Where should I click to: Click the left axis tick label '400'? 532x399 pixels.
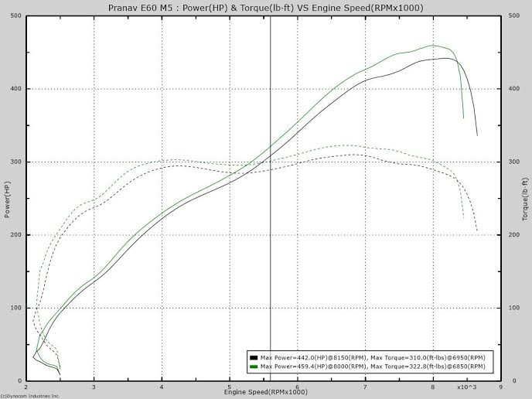[15, 89]
